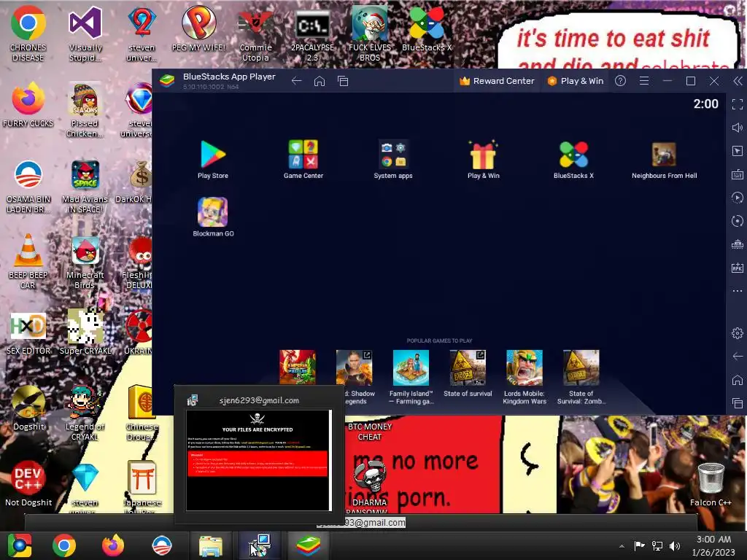Open system volume tray icon
This screenshot has width=747, height=560.
[x=675, y=545]
